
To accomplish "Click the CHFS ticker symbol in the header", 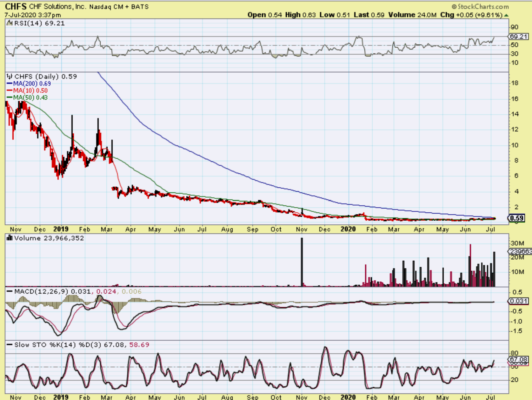I will click(x=16, y=6).
